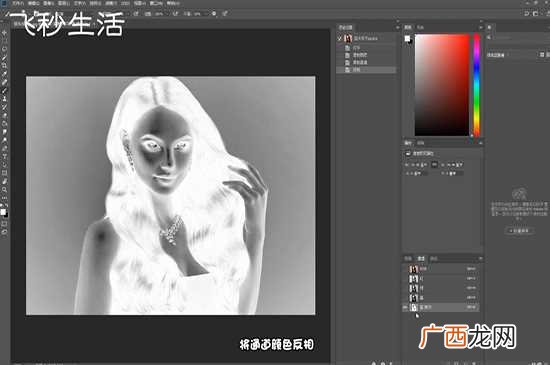550x365 pixels.
Task: Open the 滤镜 (Filter) menu
Action: point(111,3)
